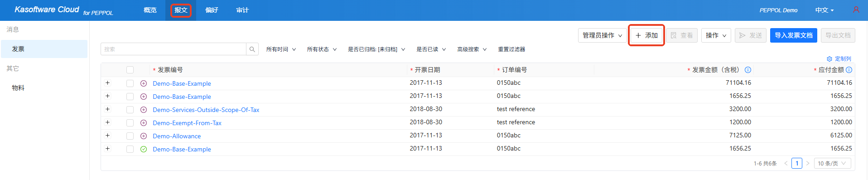
Task: Check the Demo-Exempt-From-Tax row checkbox
Action: 130,123
